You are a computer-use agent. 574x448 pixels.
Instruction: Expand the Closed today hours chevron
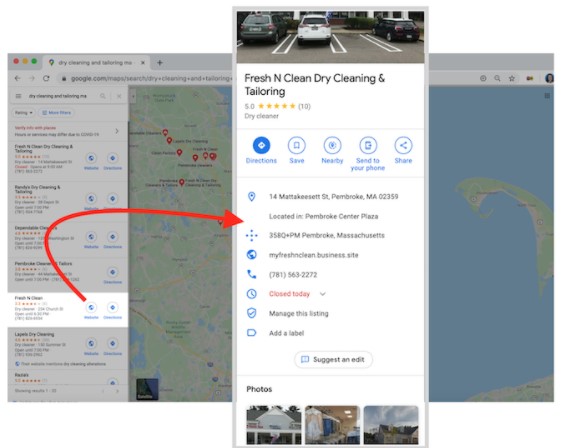click(323, 294)
